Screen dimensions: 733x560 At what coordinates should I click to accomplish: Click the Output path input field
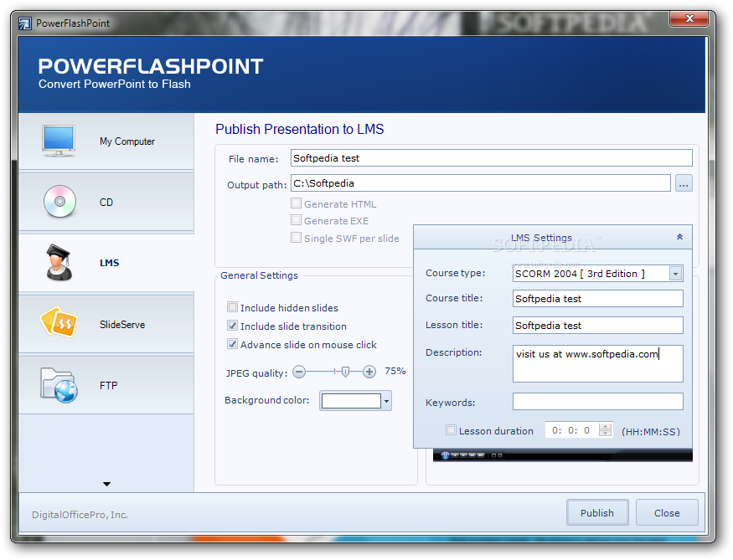[481, 183]
